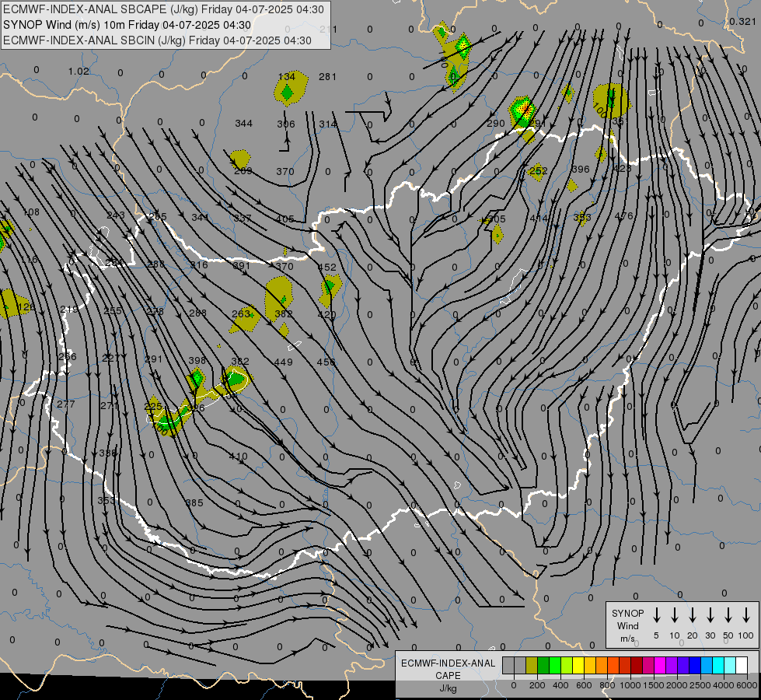Click the map value 385
Viewport: 761px width, 700px height.
194,502
